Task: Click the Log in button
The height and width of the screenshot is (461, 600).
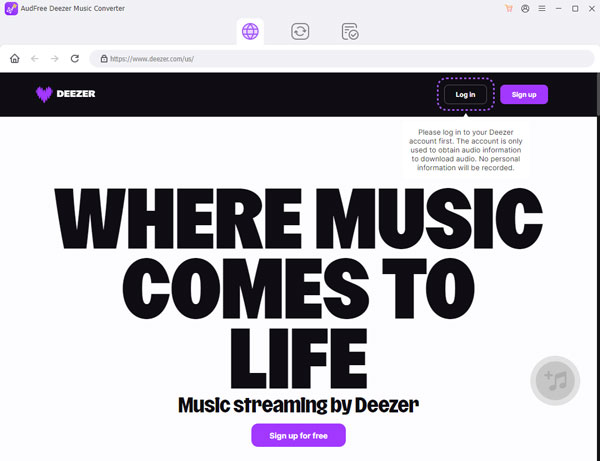Action: coord(465,94)
